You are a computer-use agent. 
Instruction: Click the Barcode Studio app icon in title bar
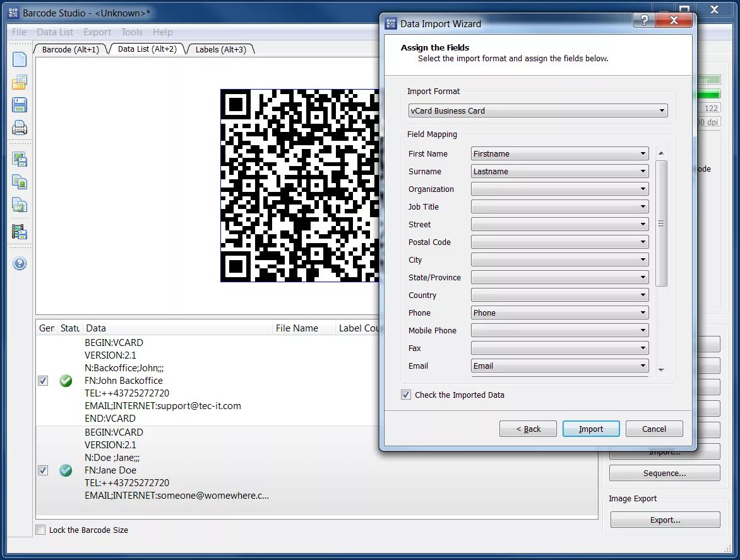13,13
